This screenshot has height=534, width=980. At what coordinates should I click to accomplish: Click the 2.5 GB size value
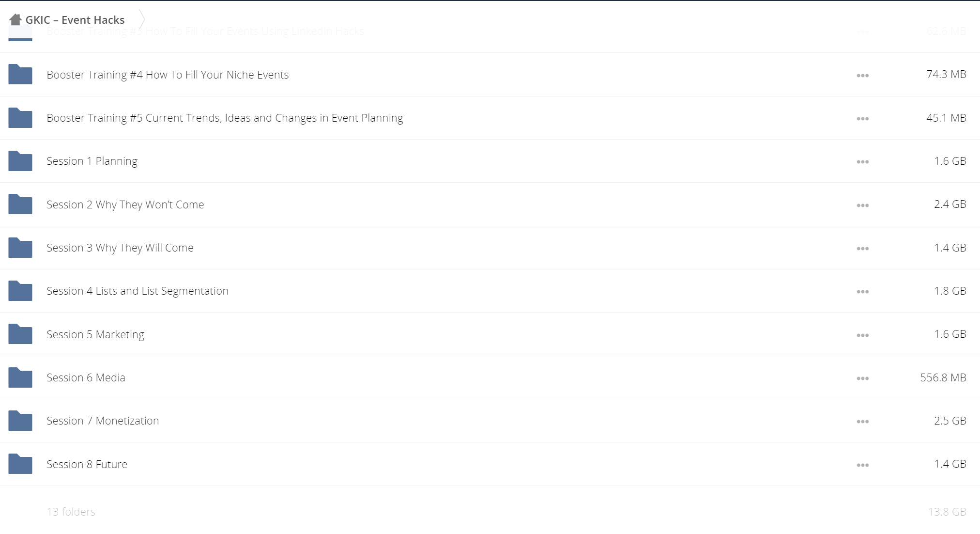pyautogui.click(x=950, y=421)
